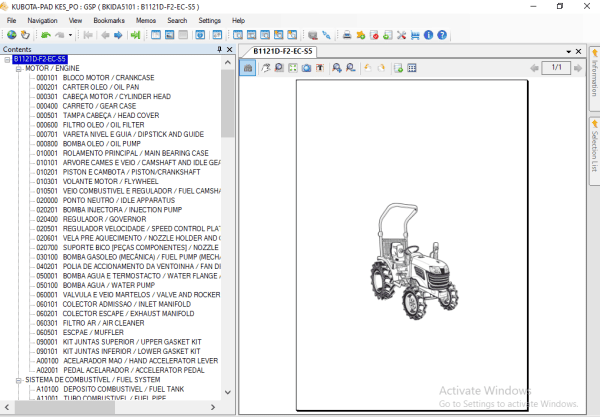Screen dimensions: 600x417
Task: Click the home icon in illustration toolbar
Action: pyautogui.click(x=248, y=68)
